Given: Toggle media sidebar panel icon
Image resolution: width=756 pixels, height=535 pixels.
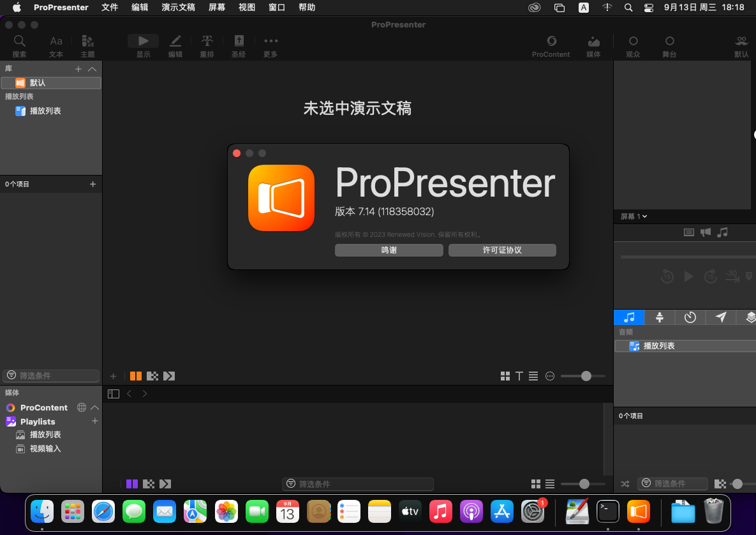Looking at the screenshot, I should click(x=114, y=394).
